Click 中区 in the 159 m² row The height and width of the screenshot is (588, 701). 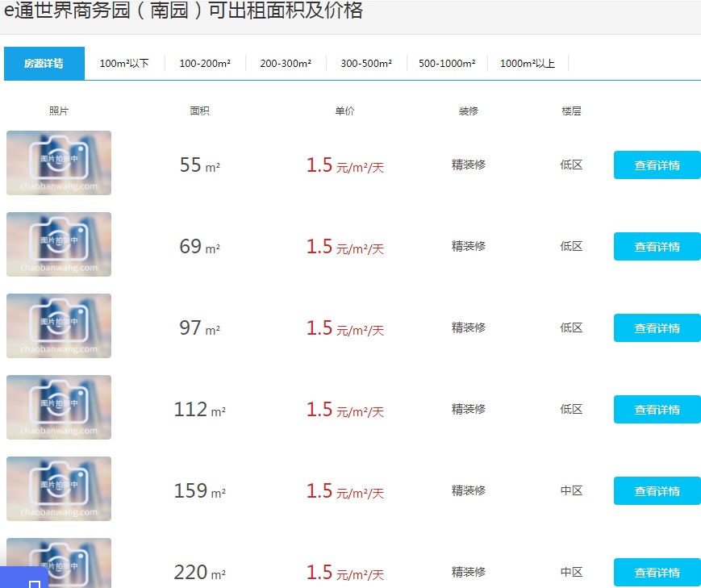571,490
